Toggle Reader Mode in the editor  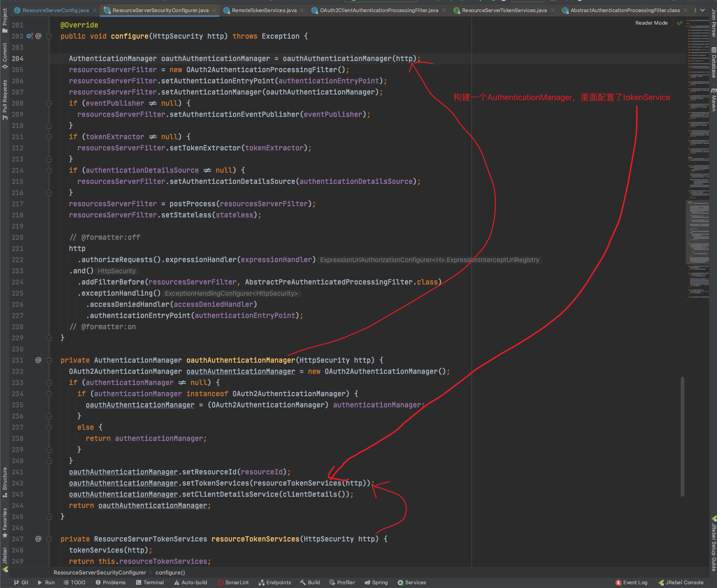click(x=651, y=23)
